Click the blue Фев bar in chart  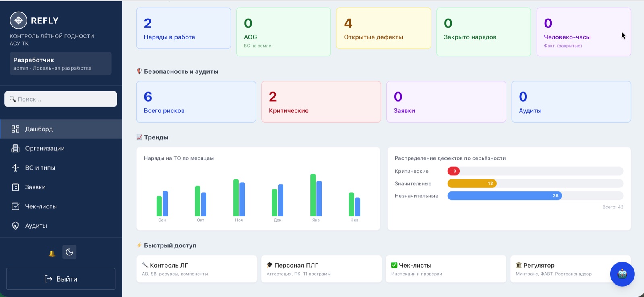coord(357,207)
